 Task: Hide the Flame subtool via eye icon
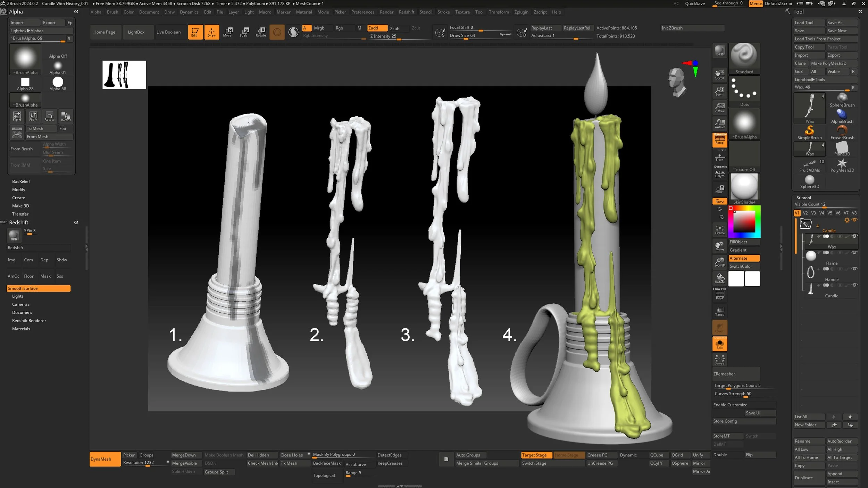[854, 253]
